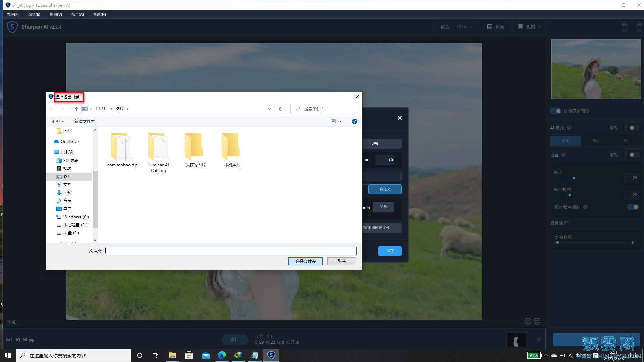
Task: Toggle 自动更新预览 switch
Action: coord(555,111)
